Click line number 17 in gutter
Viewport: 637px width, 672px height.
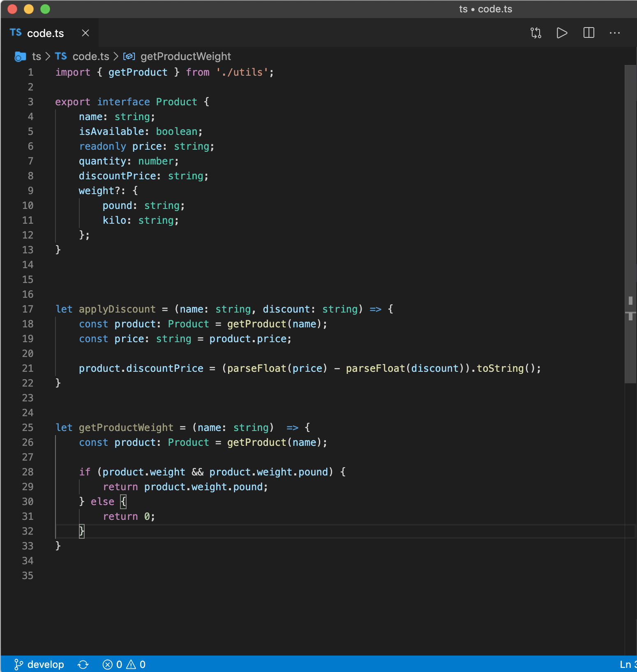click(x=28, y=309)
